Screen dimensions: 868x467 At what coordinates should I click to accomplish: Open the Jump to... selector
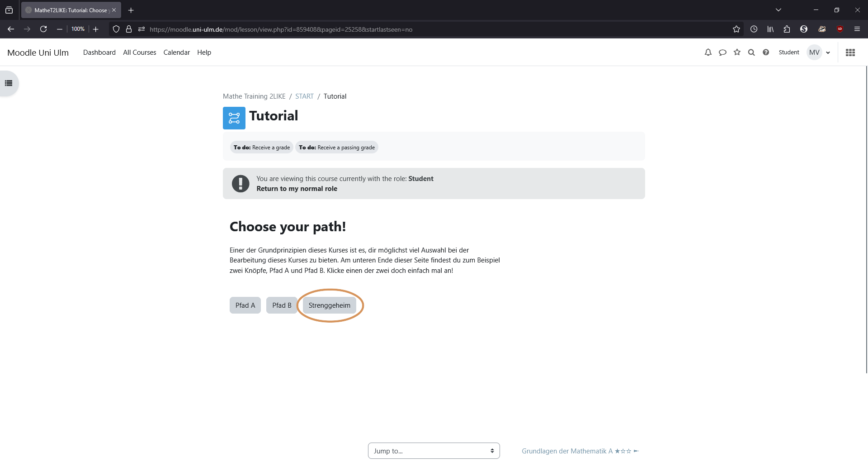(x=434, y=451)
